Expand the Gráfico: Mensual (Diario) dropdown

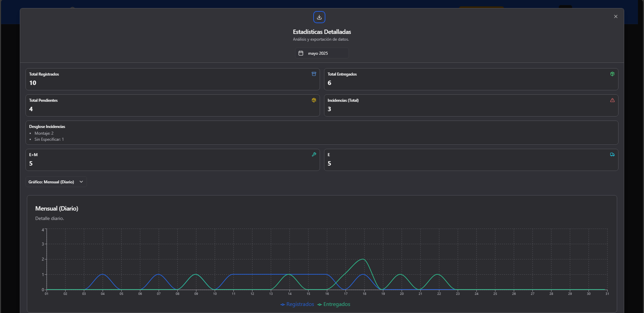coord(56,182)
